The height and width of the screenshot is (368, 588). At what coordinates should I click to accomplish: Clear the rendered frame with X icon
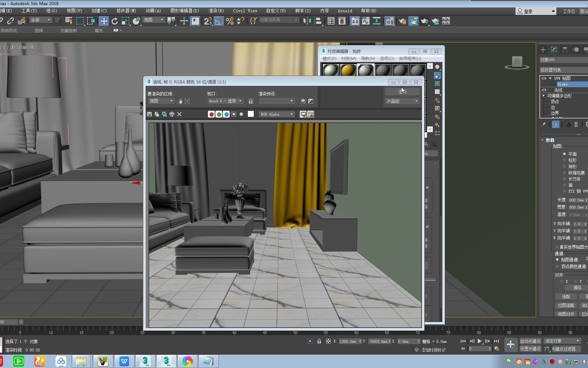179,114
